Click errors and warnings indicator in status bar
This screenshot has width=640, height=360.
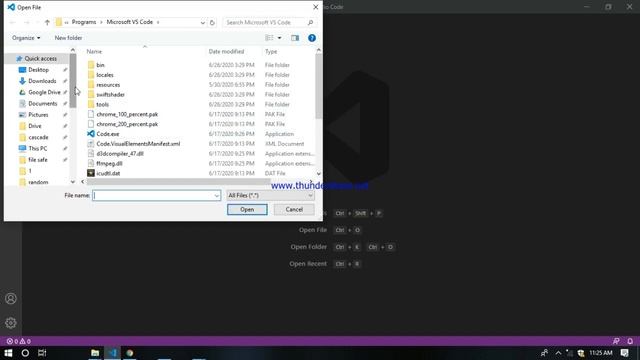click(18, 341)
